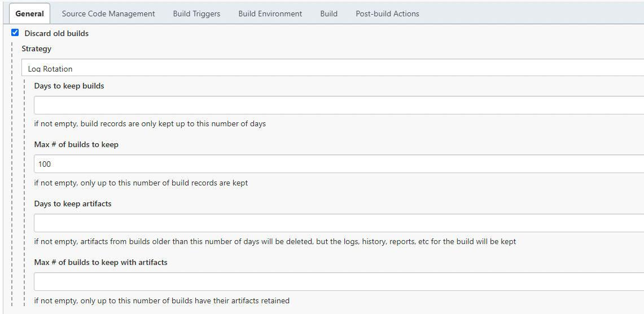The image size is (644, 314).
Task: Click the Days to keep artifacts input field
Action: coord(339,223)
